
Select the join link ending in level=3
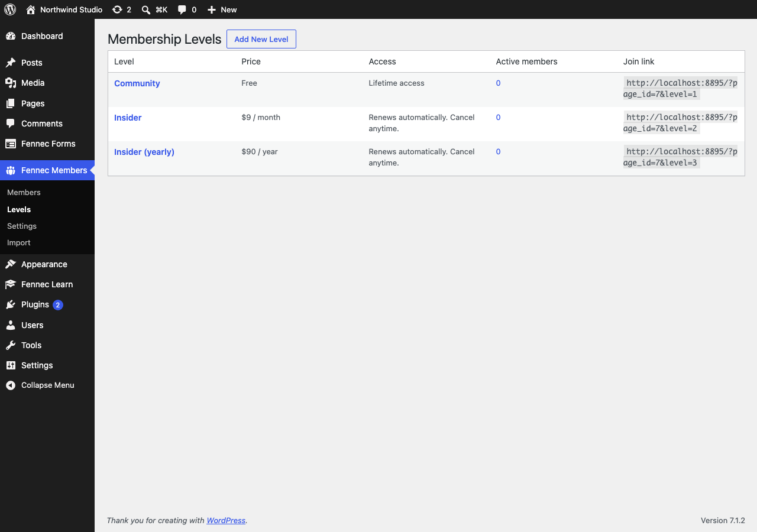680,157
